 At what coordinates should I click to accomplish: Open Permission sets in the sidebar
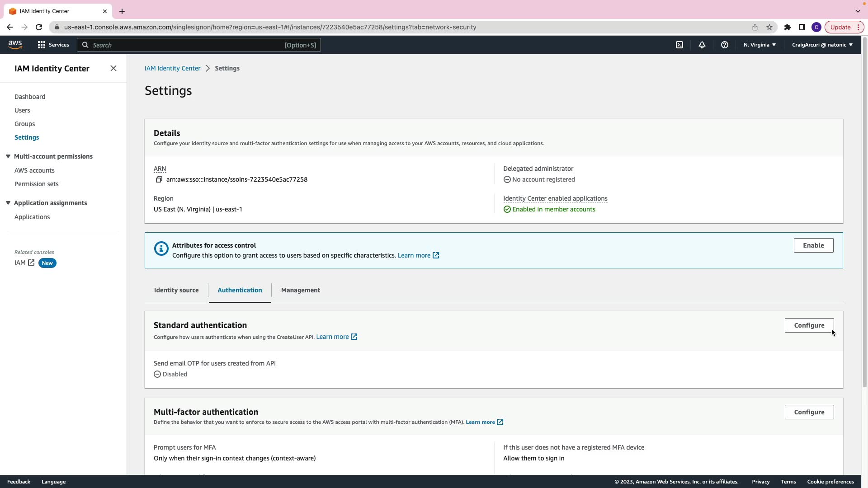point(36,184)
